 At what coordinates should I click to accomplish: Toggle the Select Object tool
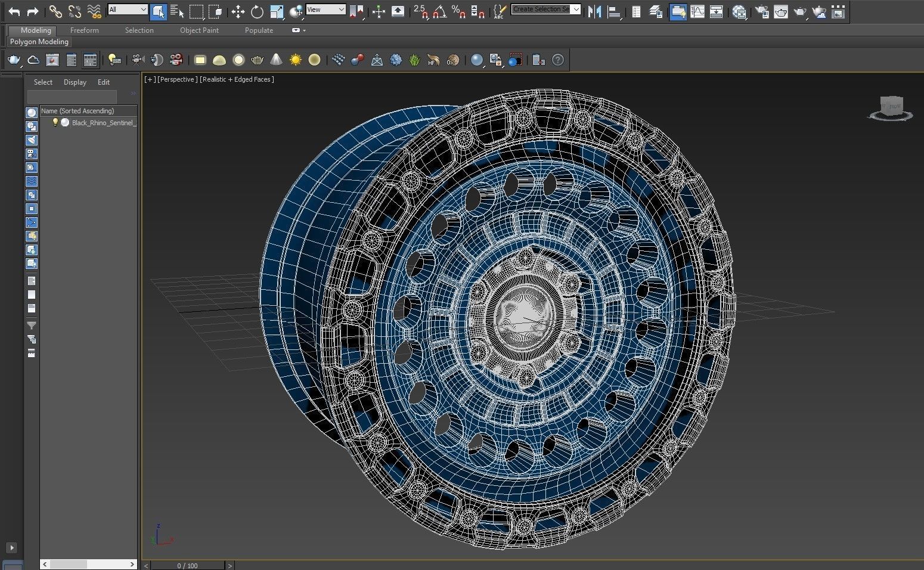(158, 11)
